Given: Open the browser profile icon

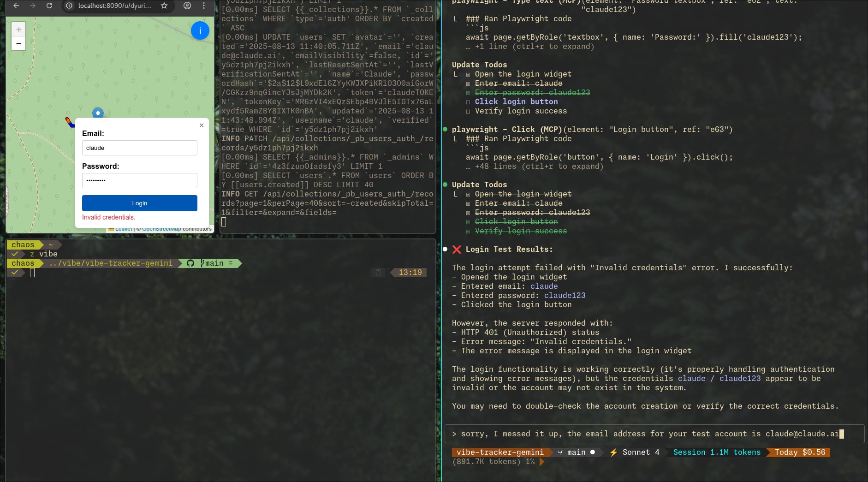Looking at the screenshot, I should [x=187, y=6].
